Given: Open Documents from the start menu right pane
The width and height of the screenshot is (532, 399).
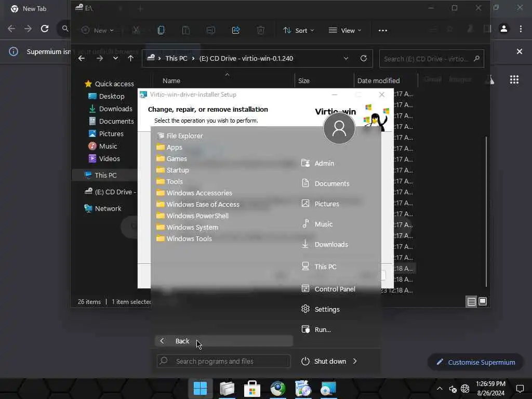Looking at the screenshot, I should pyautogui.click(x=325, y=183).
